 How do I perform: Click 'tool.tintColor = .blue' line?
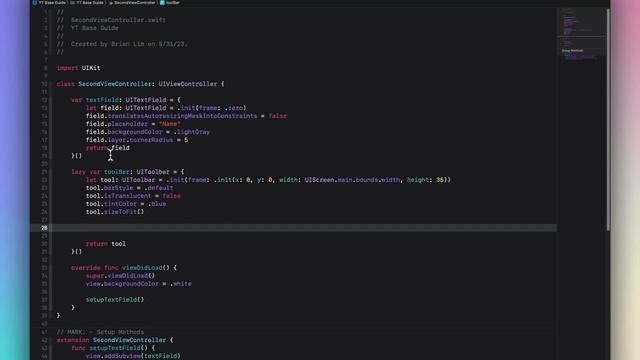click(126, 204)
